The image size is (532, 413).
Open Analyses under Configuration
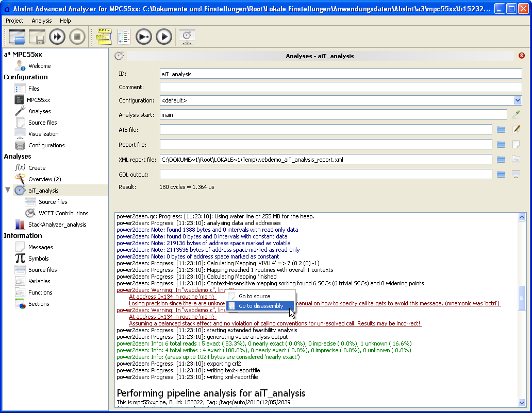(x=39, y=111)
